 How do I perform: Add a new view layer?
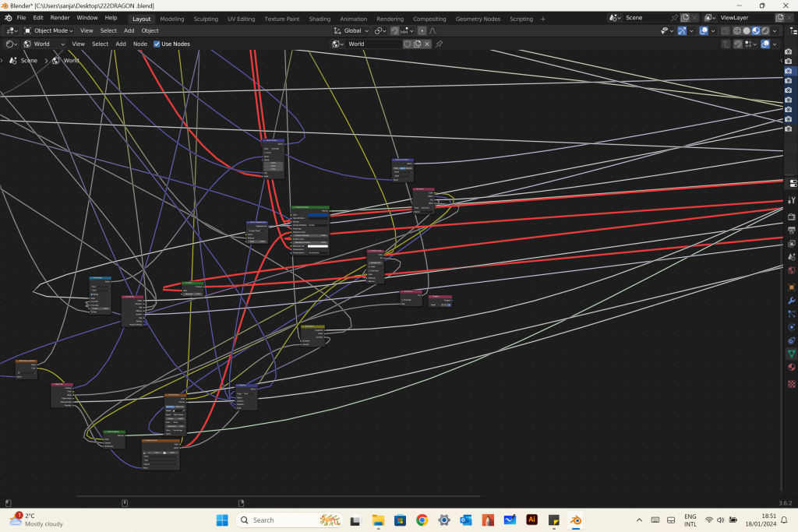(779, 18)
